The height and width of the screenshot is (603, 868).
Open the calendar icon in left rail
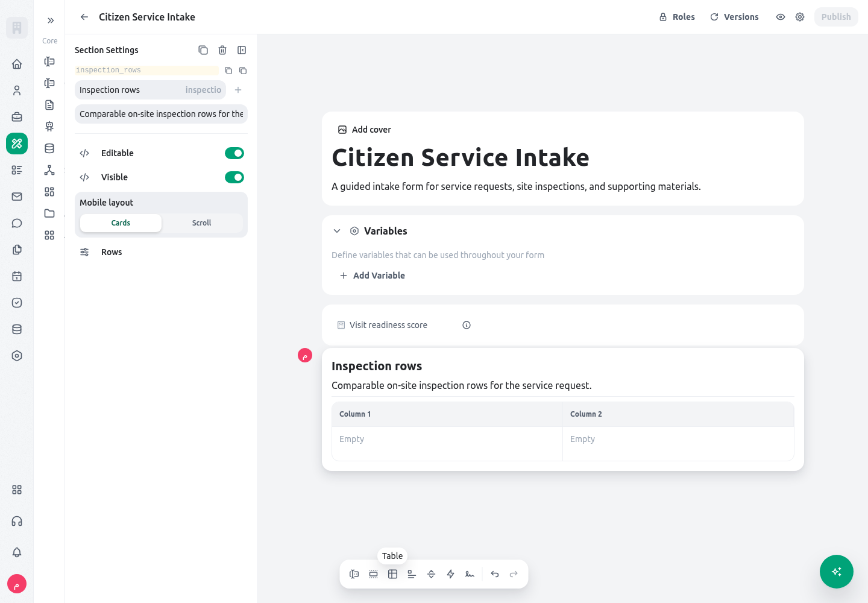[x=17, y=276]
